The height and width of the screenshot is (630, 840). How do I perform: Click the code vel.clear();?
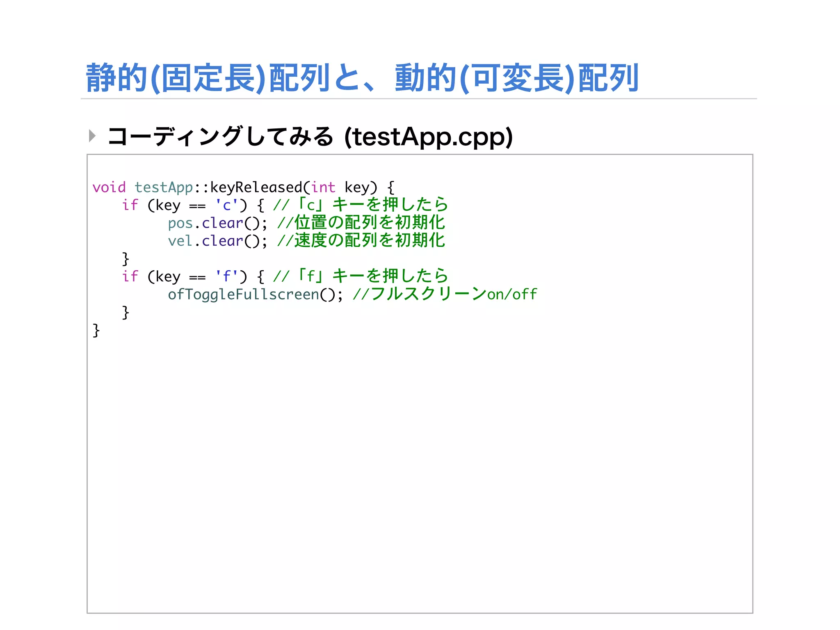(217, 241)
